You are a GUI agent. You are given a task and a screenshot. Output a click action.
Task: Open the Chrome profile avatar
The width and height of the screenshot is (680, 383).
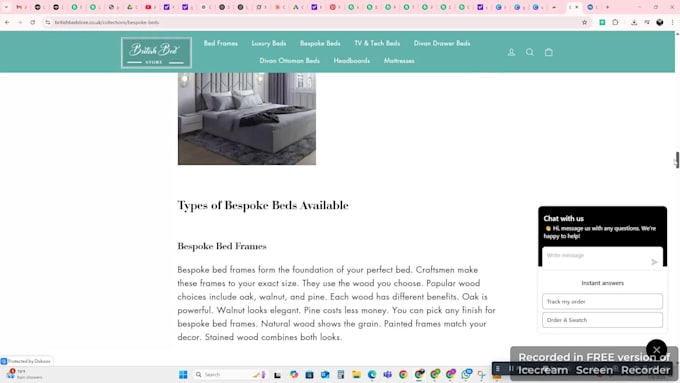(x=660, y=22)
